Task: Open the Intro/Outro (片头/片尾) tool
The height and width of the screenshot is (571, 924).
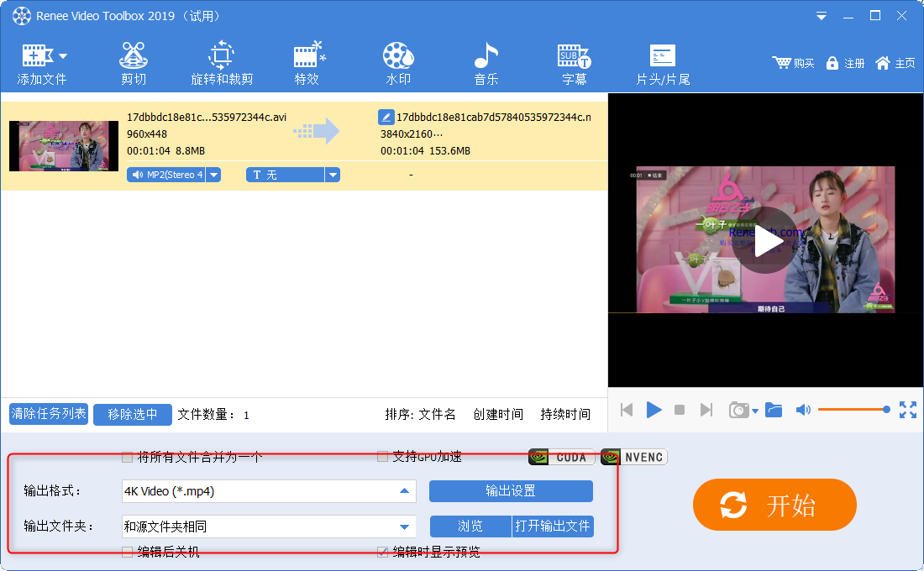Action: coord(663,63)
